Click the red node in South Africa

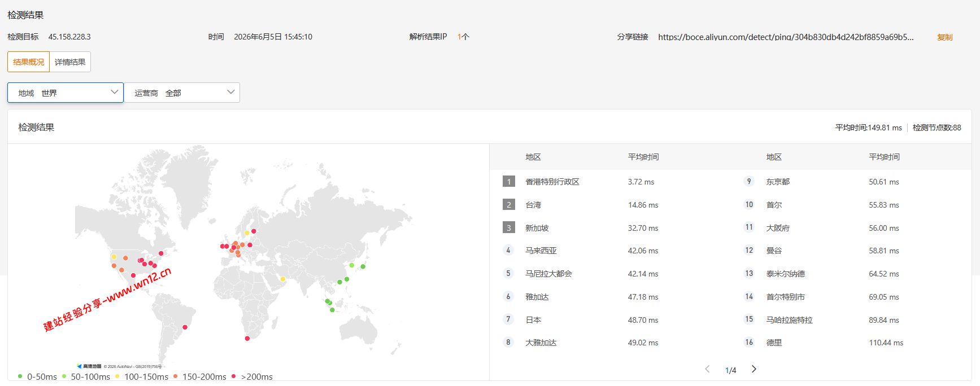tap(247, 339)
